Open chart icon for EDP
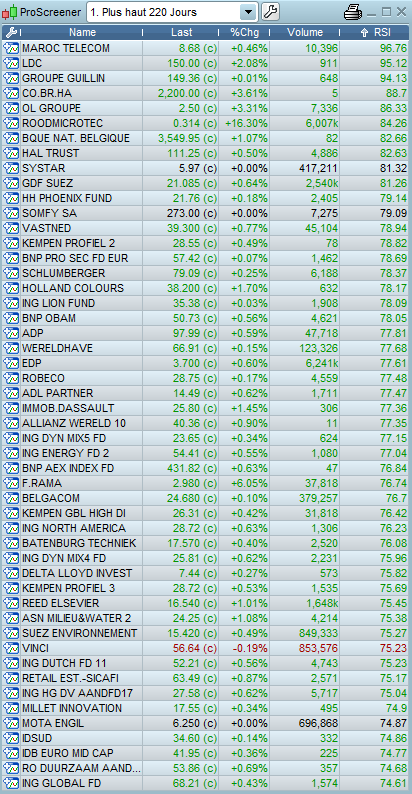The width and height of the screenshot is (412, 794). (11, 363)
